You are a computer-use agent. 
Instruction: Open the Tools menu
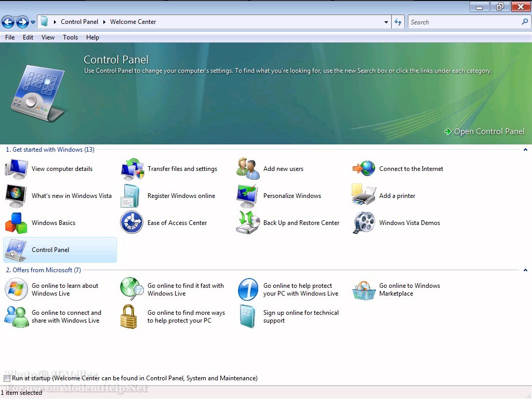coord(70,37)
